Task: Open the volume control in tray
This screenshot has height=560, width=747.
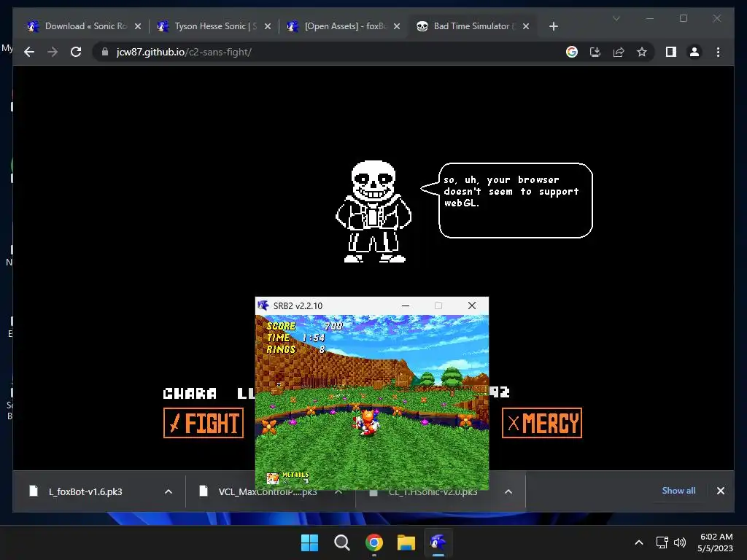Action: 680,542
